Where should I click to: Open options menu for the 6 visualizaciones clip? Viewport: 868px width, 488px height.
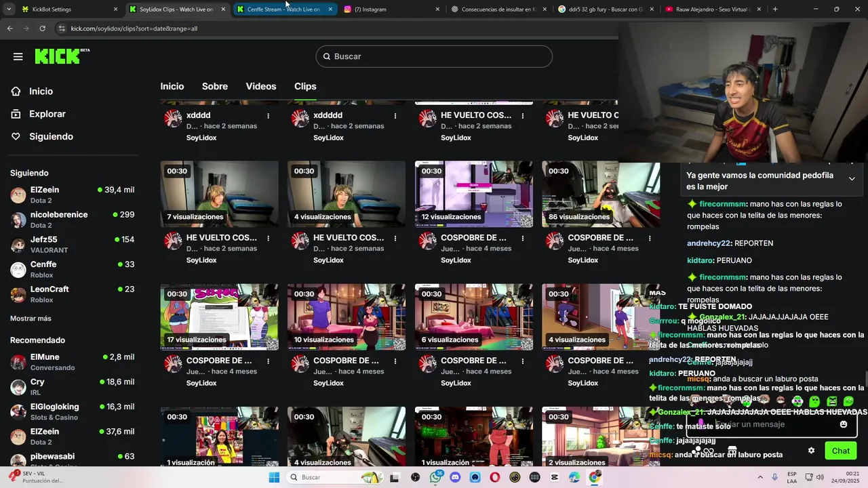click(523, 361)
